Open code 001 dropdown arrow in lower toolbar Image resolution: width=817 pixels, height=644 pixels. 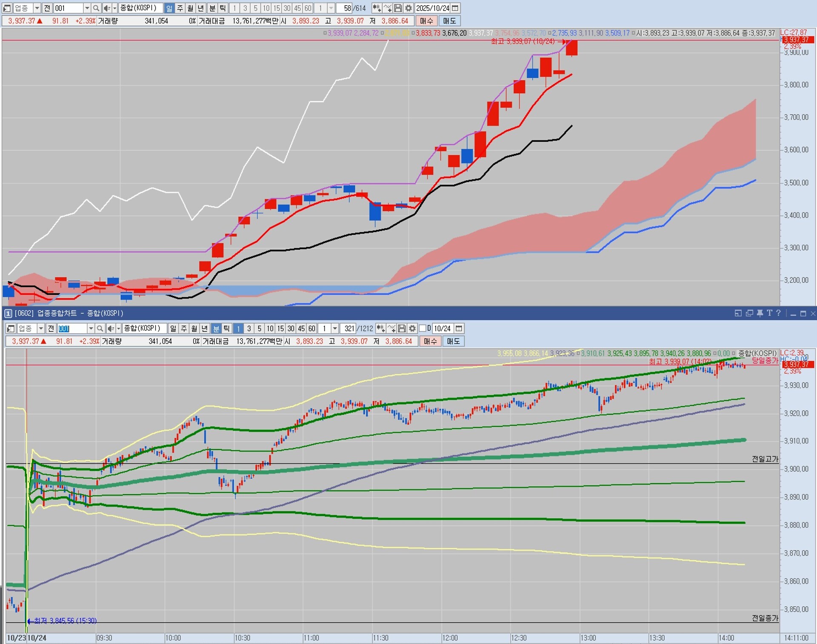(x=91, y=328)
